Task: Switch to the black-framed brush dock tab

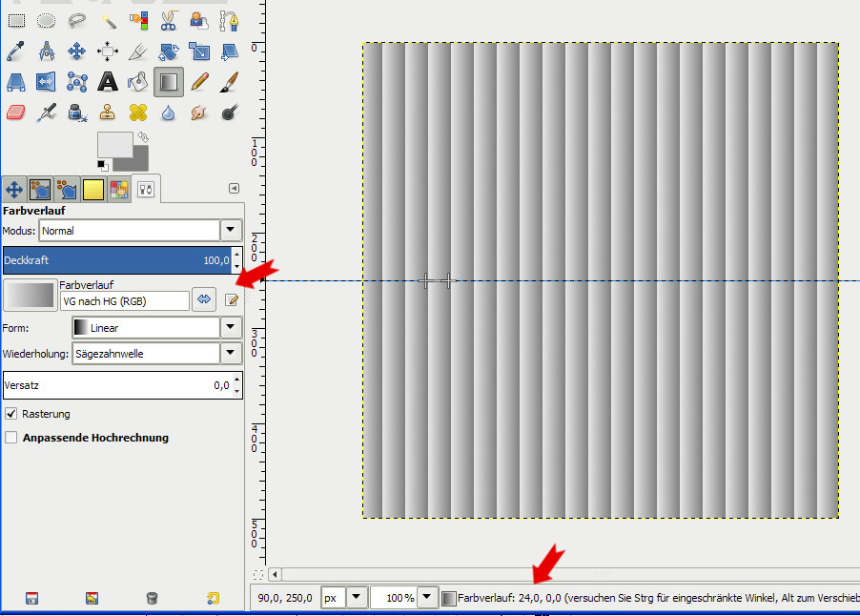Action: [x=40, y=190]
